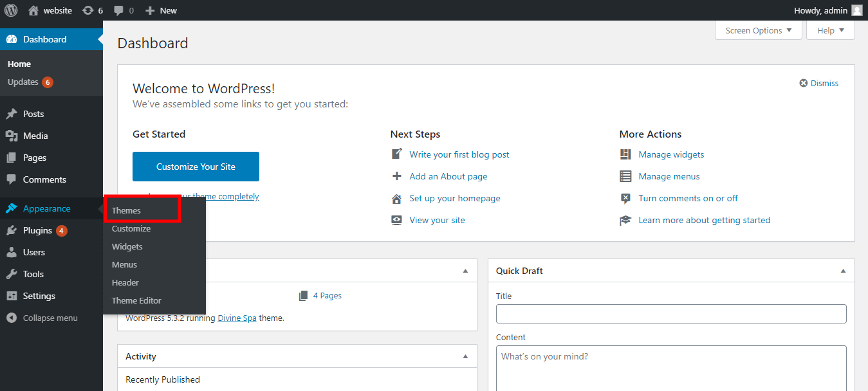This screenshot has height=391, width=868.
Task: Click the Plugins badge showing 4
Action: coord(62,230)
